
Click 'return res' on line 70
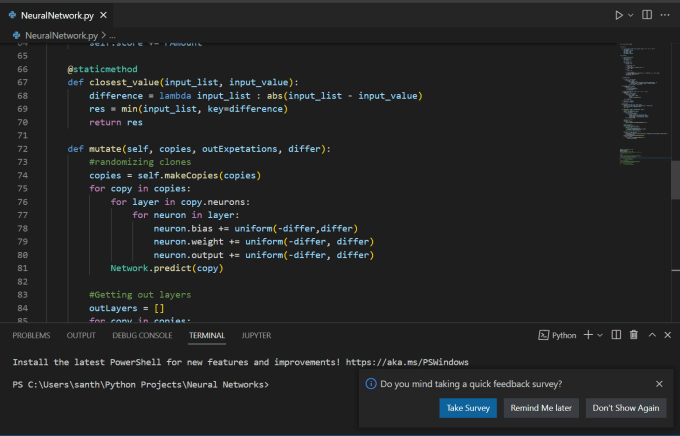[116, 122]
